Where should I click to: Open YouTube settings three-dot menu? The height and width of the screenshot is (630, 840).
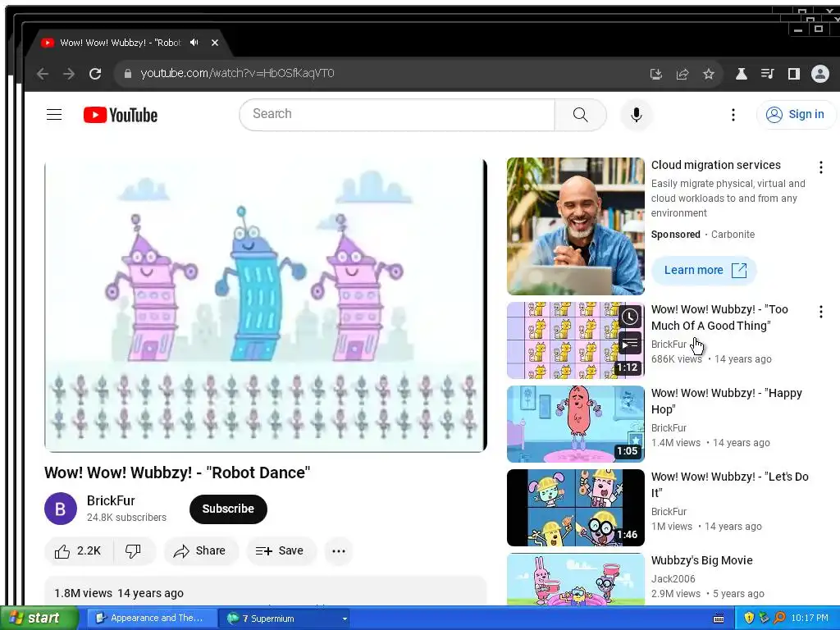pyautogui.click(x=733, y=115)
